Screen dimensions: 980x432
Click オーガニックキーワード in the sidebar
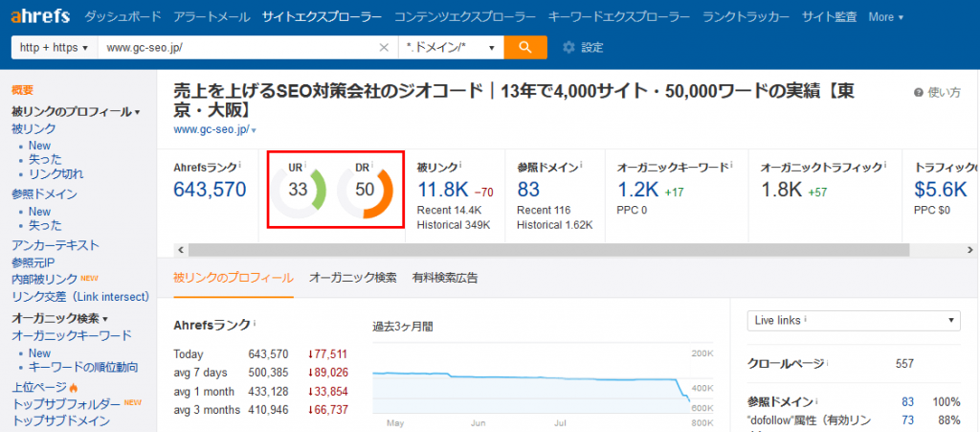coord(72,335)
